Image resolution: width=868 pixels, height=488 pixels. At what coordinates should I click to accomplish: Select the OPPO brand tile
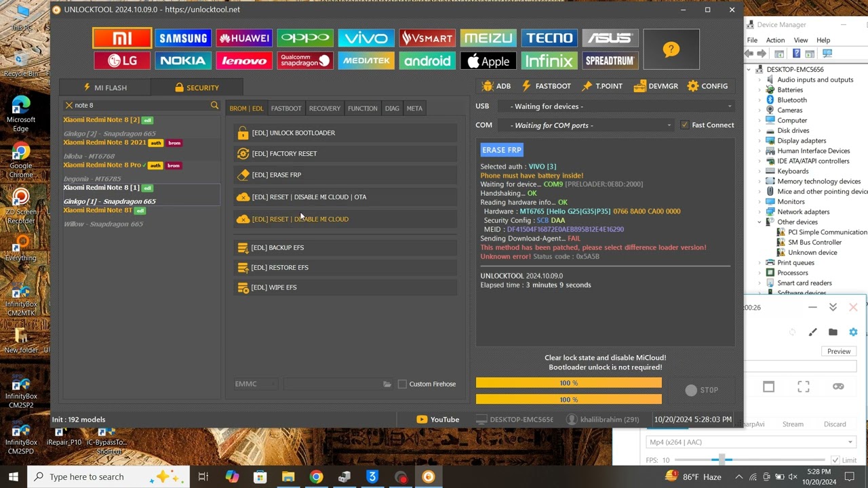305,38
